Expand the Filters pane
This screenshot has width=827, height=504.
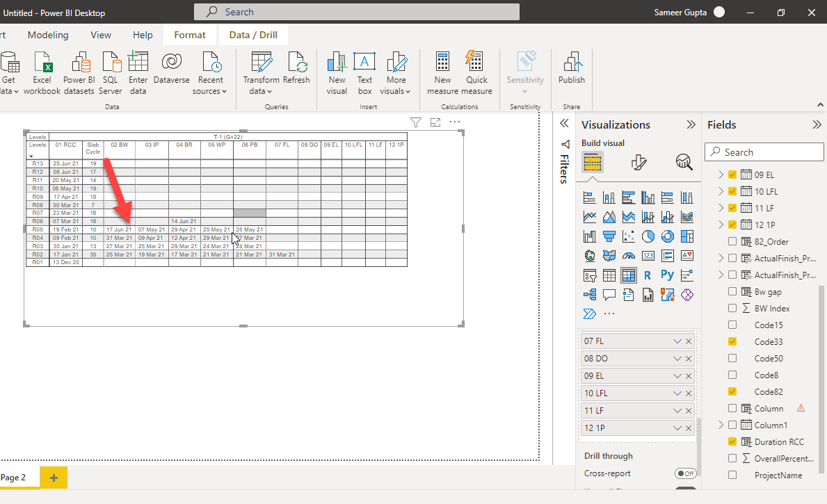pyautogui.click(x=564, y=123)
